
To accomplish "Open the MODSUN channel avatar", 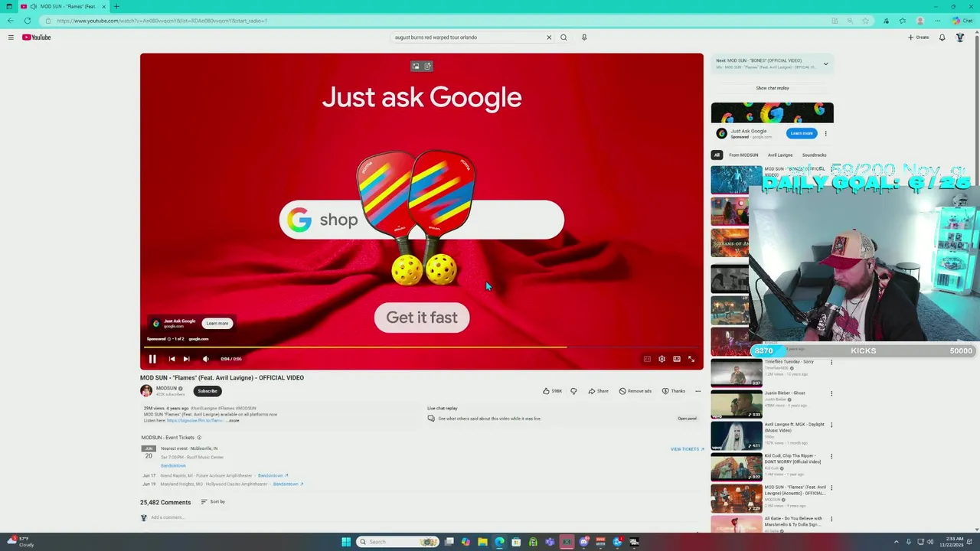I will tap(146, 391).
